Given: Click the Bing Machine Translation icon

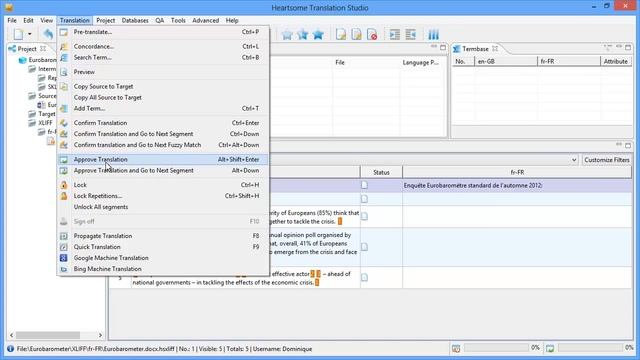Looking at the screenshot, I should (x=64, y=269).
